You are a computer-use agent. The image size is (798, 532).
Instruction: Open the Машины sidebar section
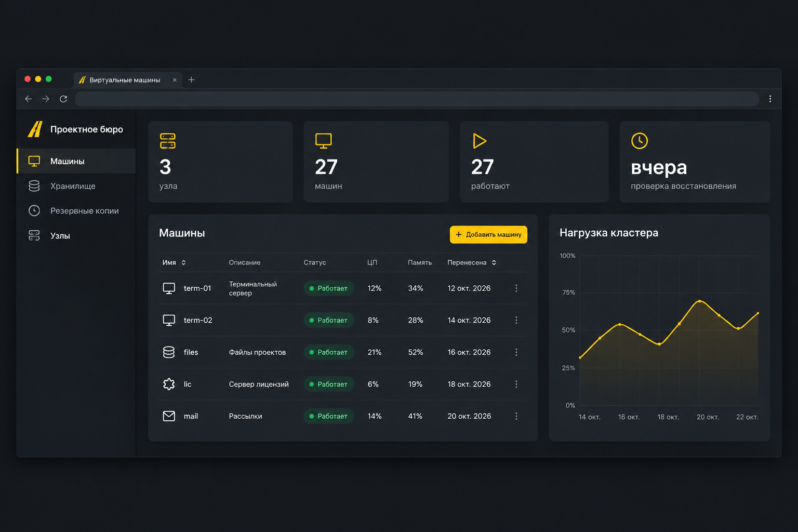pyautogui.click(x=76, y=161)
